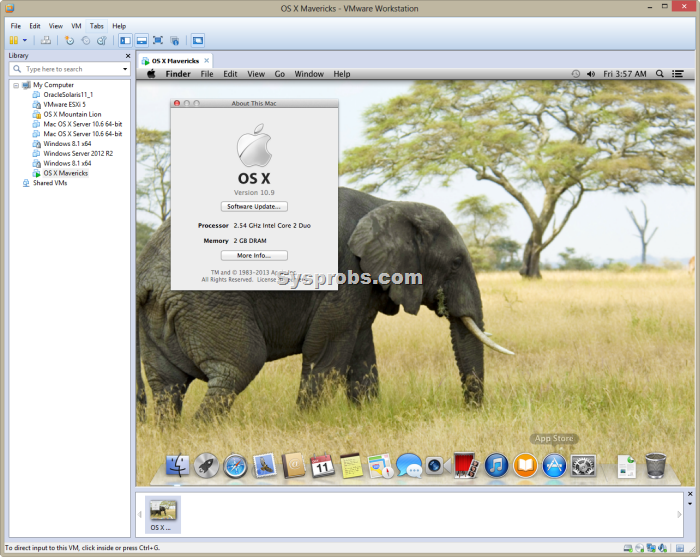Click the Time Machine menu bar icon
Viewport: 700px width, 557px height.
pyautogui.click(x=576, y=74)
